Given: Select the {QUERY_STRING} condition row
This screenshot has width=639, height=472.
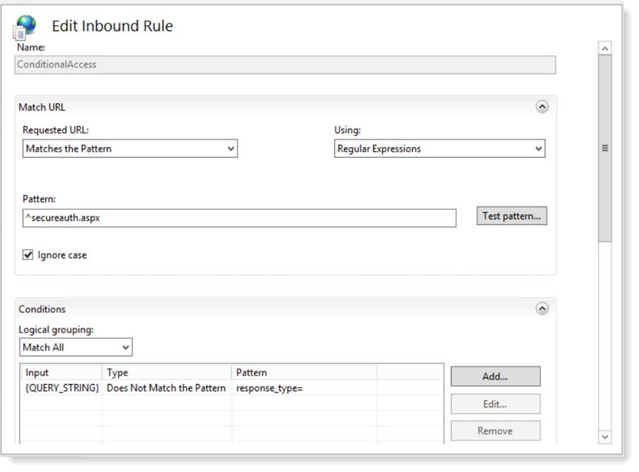Looking at the screenshot, I should [x=231, y=388].
